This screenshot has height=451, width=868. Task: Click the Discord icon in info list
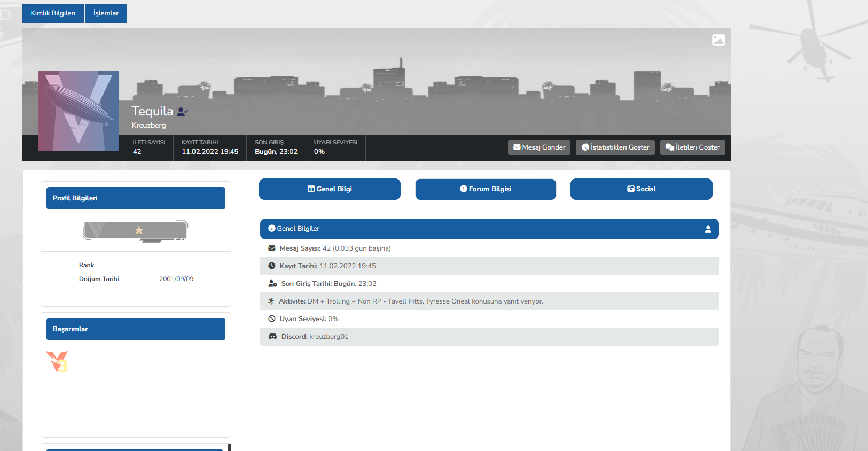pyautogui.click(x=272, y=337)
